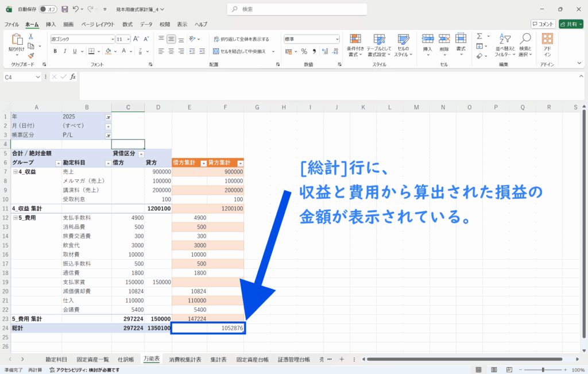
Task: Collapse the 4_収益 group
Action: click(16, 172)
